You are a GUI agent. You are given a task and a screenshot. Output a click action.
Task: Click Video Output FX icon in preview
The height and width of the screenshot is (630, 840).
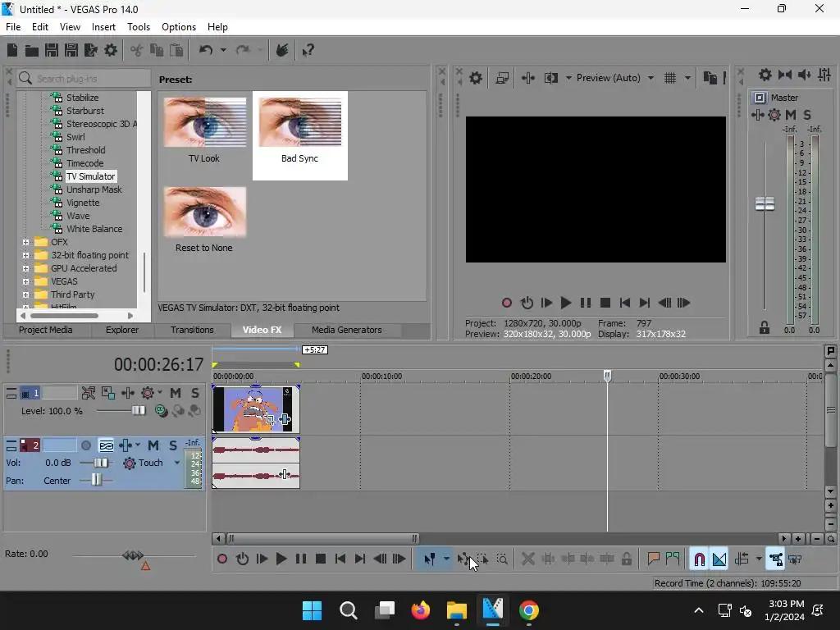[527, 78]
